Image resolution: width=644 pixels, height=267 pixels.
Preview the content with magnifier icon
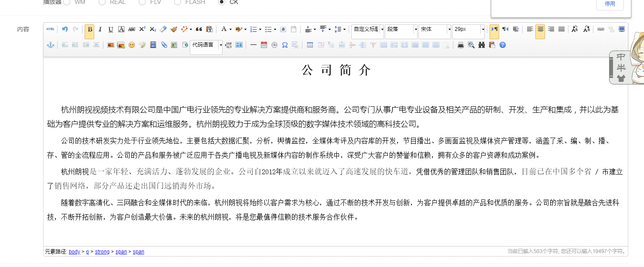pyautogui.click(x=471, y=45)
